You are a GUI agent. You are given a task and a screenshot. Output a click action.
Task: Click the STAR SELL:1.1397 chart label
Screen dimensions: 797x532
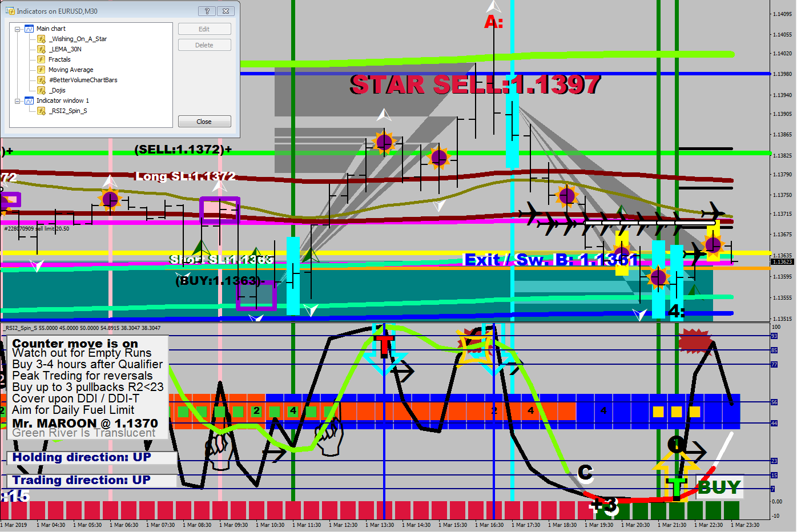(475, 85)
